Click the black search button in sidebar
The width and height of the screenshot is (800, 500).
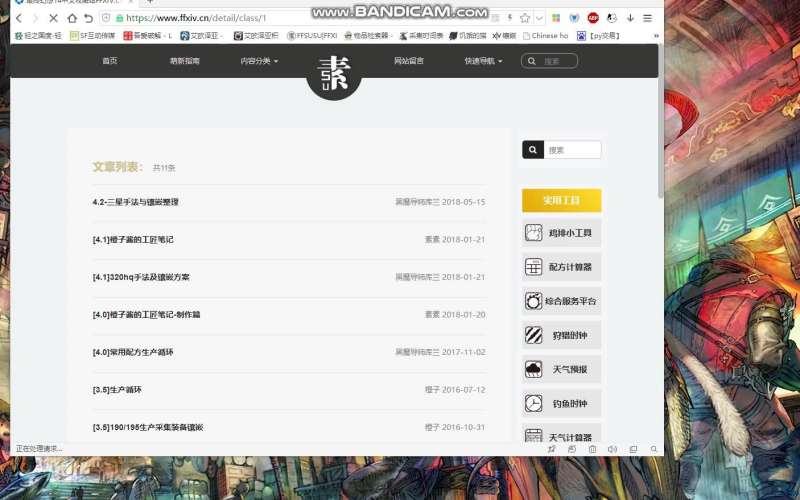[533, 150]
